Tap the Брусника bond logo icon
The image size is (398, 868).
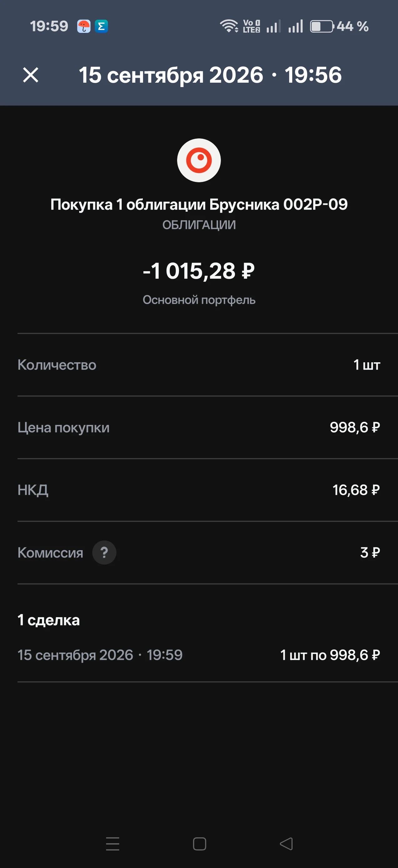199,160
